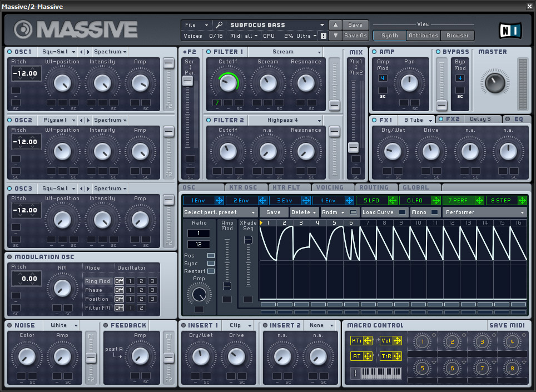This screenshot has width=536, height=392.
Task: Click Save in performer toolbar
Action: point(274,212)
